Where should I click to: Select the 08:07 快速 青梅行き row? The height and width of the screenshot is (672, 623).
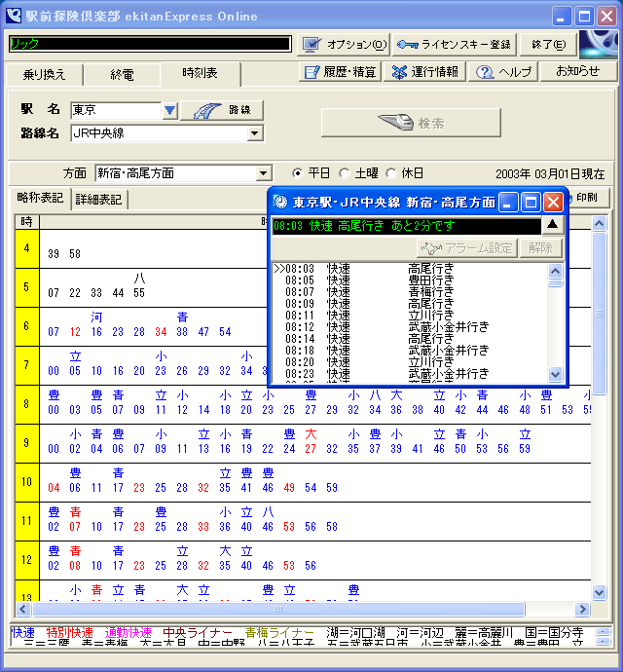point(410,292)
